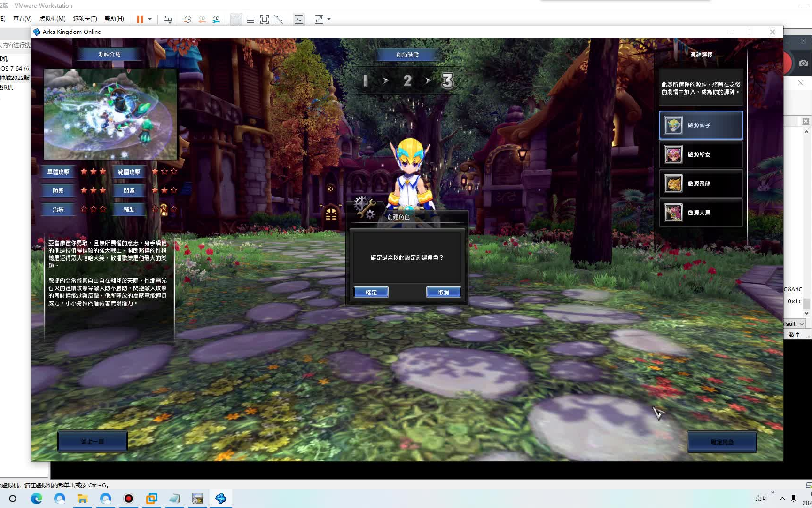Click the camera screenshot icon at right

point(804,63)
